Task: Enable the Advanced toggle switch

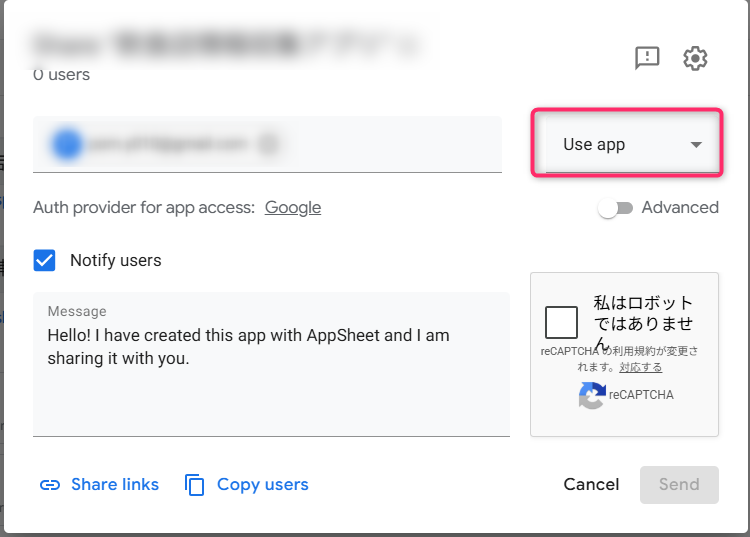Action: tap(614, 208)
